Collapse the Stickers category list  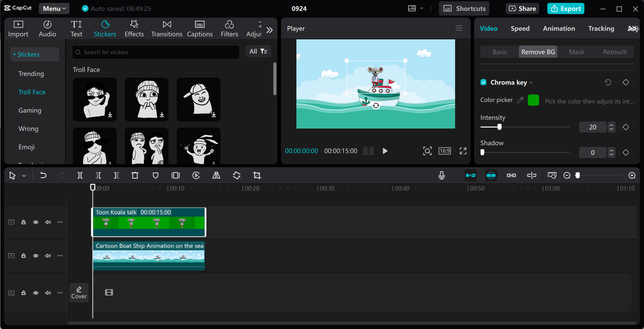click(x=34, y=54)
